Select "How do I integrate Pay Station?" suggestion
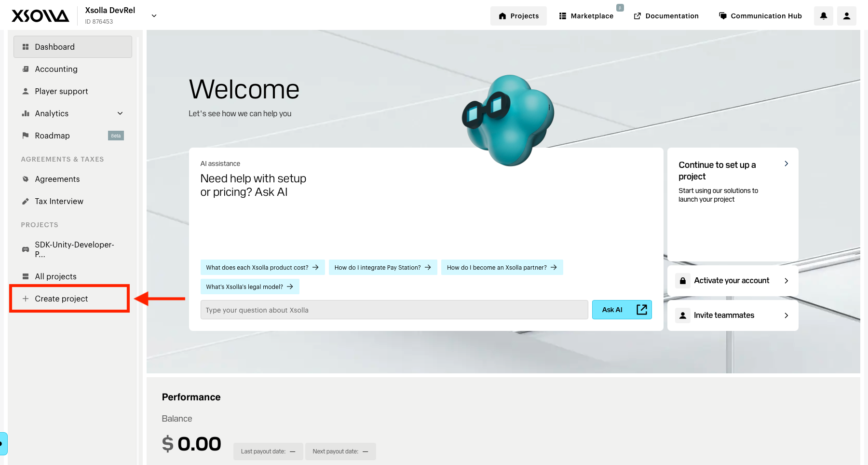Viewport: 868px width, 465px height. (x=383, y=267)
